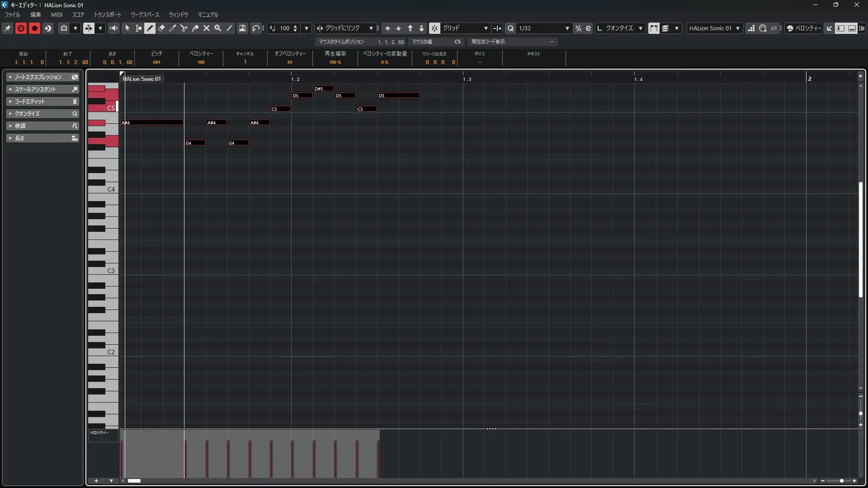Select the Line drawing tool

(229, 28)
